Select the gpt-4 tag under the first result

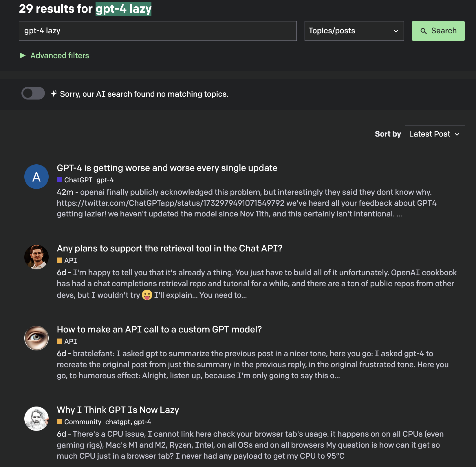point(105,180)
